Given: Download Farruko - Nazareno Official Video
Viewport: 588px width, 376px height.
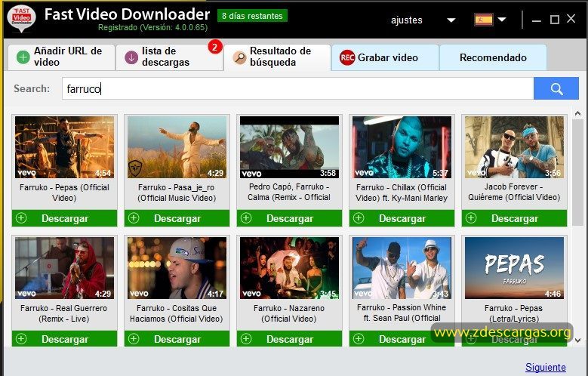Looking at the screenshot, I should pos(290,338).
